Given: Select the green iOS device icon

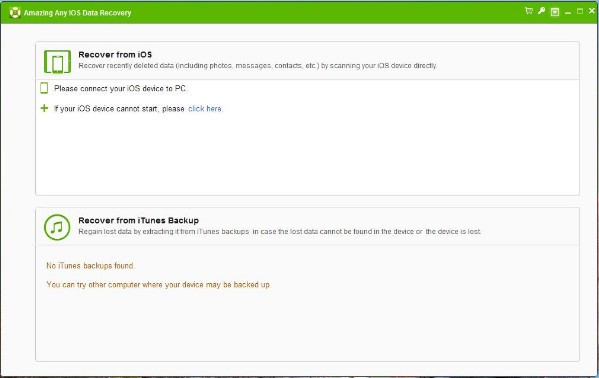Looking at the screenshot, I should point(57,61).
